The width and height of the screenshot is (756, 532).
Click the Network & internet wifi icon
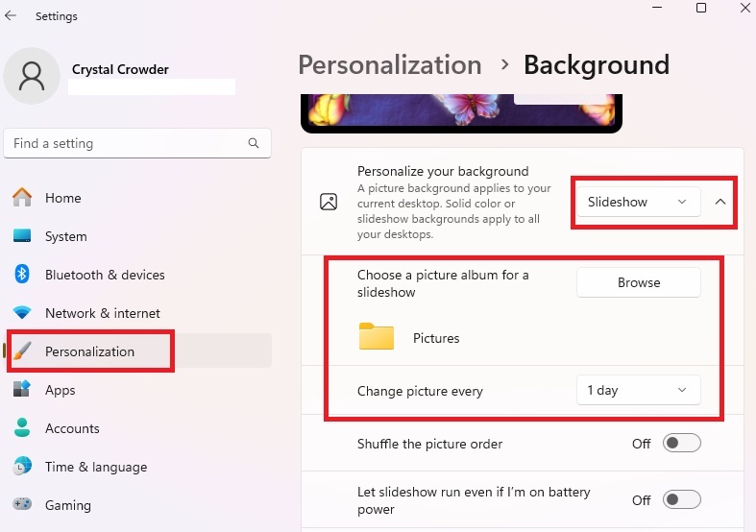point(23,313)
